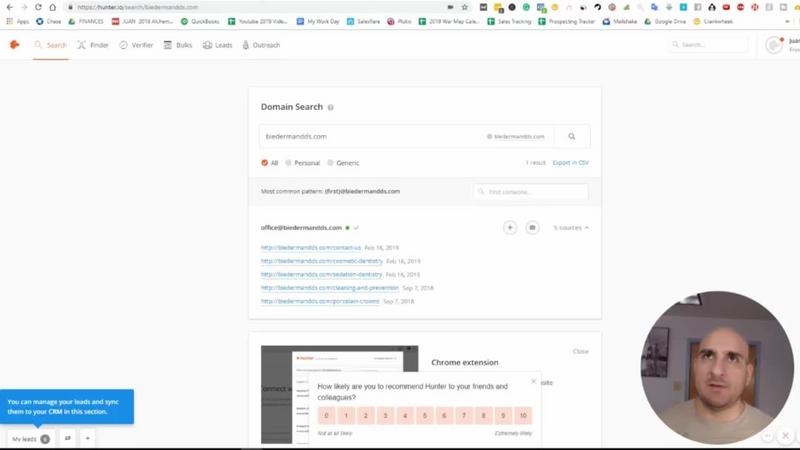Open the Pluto bookmark
Image resolution: width=800 pixels, height=450 pixels.
[399, 21]
